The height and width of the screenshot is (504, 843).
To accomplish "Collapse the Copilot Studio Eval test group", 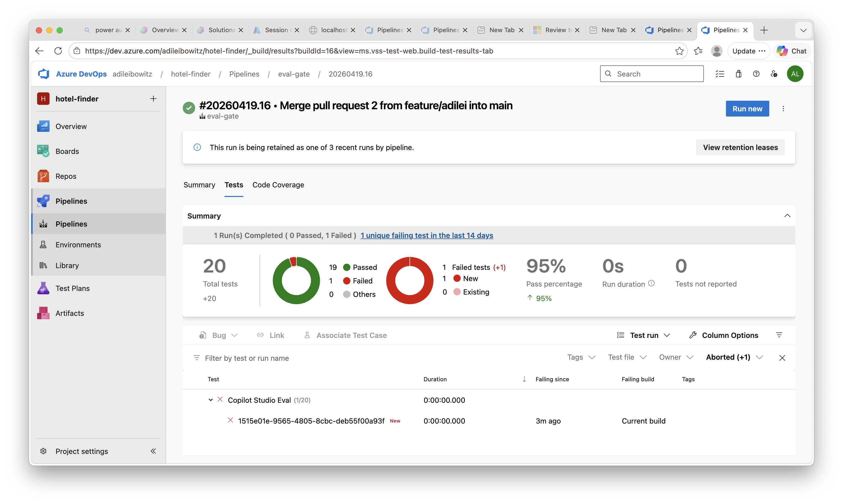I will click(210, 400).
